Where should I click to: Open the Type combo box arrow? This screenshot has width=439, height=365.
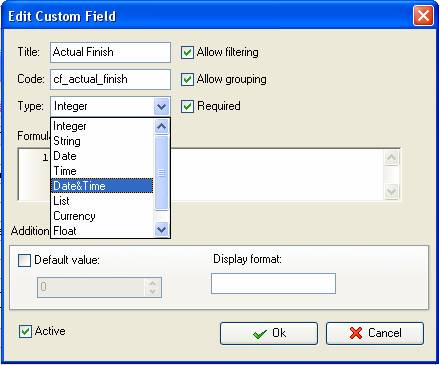point(162,106)
